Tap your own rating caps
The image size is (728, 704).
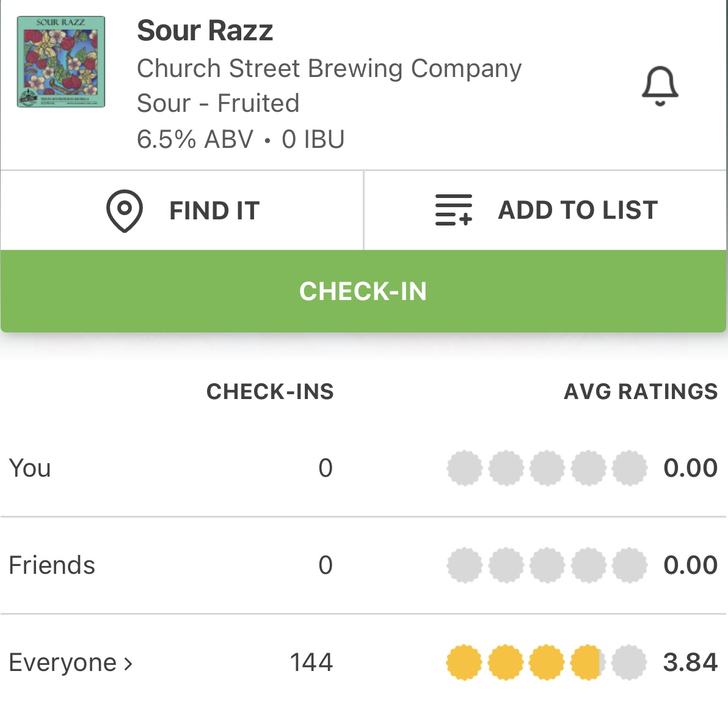(x=547, y=468)
